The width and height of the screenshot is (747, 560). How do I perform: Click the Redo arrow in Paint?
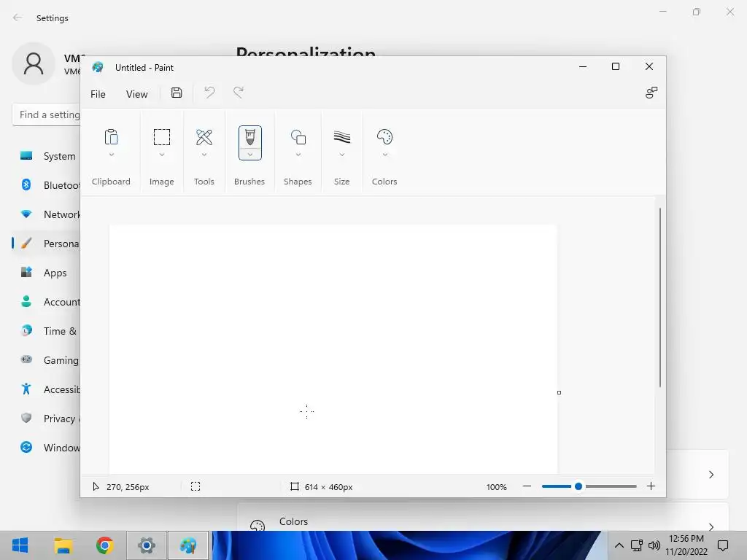pyautogui.click(x=239, y=93)
